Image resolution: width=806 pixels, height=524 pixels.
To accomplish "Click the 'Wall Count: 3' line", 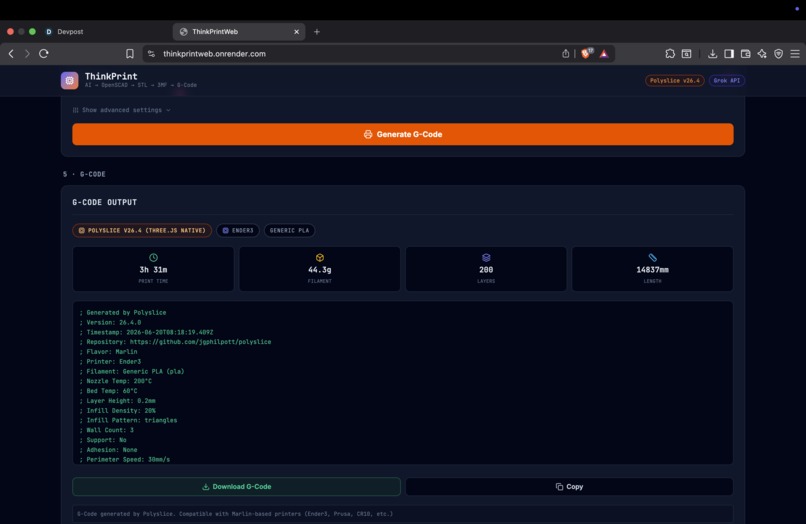I will [106, 430].
